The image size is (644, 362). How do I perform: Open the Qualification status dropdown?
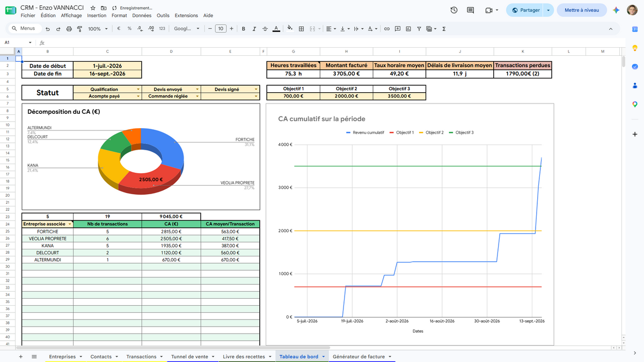tap(138, 90)
